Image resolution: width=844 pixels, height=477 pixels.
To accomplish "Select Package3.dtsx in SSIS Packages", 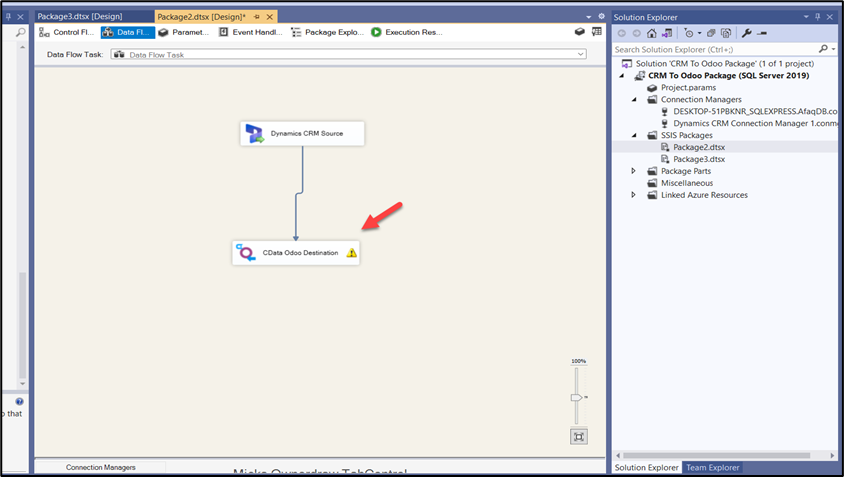I will pos(699,159).
